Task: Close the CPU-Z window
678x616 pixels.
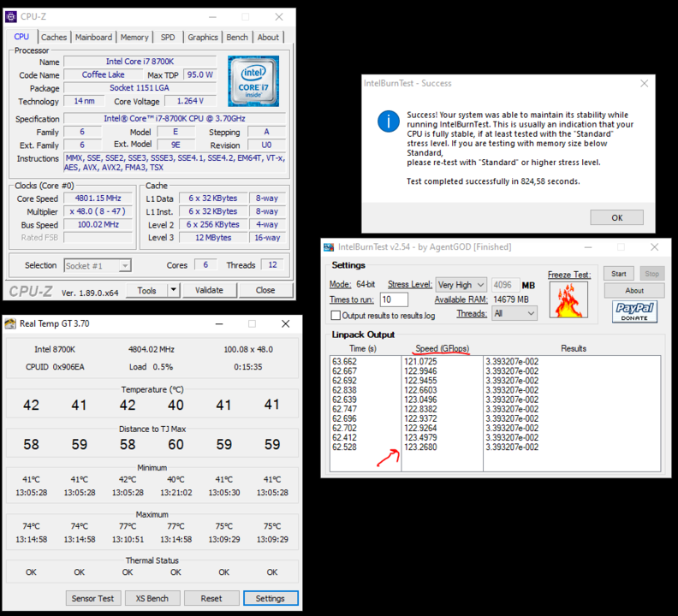Action: [x=279, y=17]
